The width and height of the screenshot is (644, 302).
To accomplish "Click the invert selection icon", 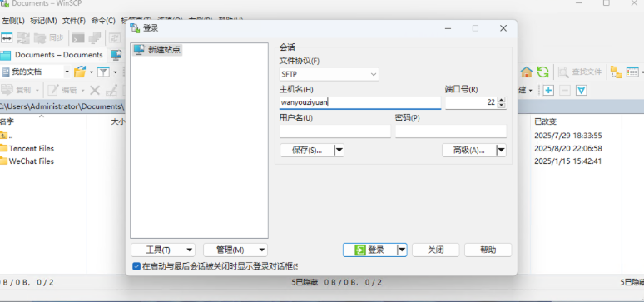I will (581, 90).
